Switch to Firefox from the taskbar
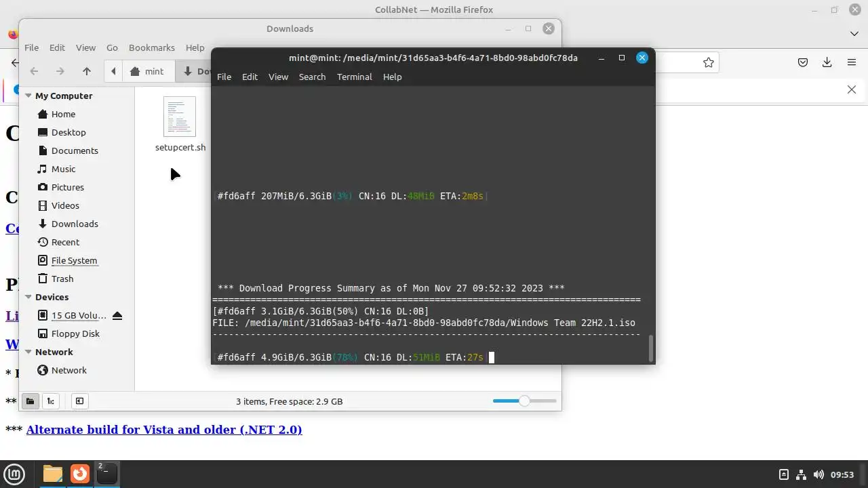This screenshot has width=868, height=488. coord(80,474)
